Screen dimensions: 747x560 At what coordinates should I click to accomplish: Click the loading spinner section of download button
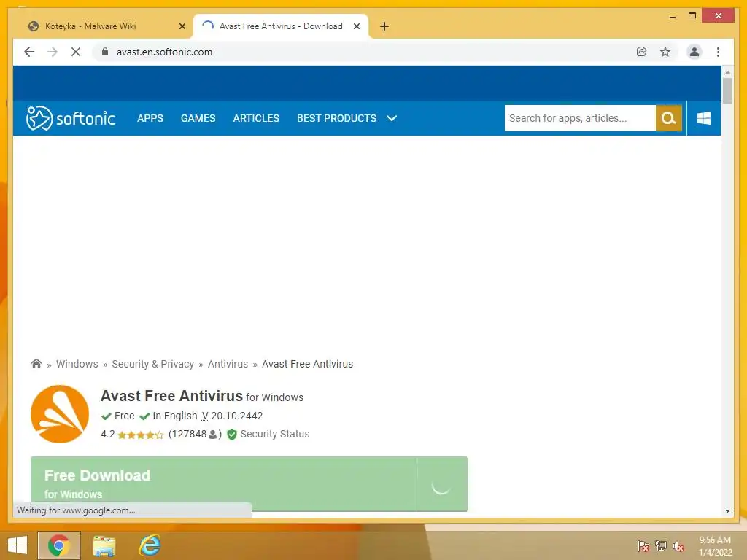coord(441,484)
